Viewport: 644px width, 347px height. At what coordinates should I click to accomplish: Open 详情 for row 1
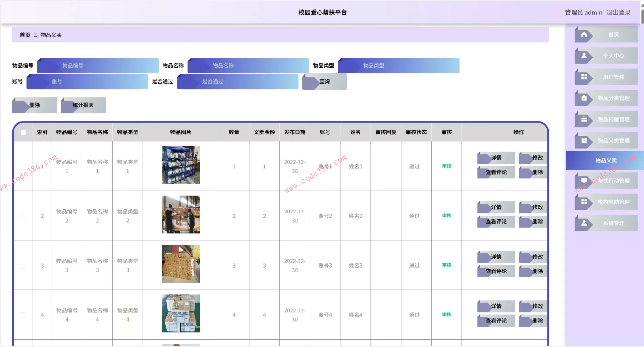tap(496, 158)
